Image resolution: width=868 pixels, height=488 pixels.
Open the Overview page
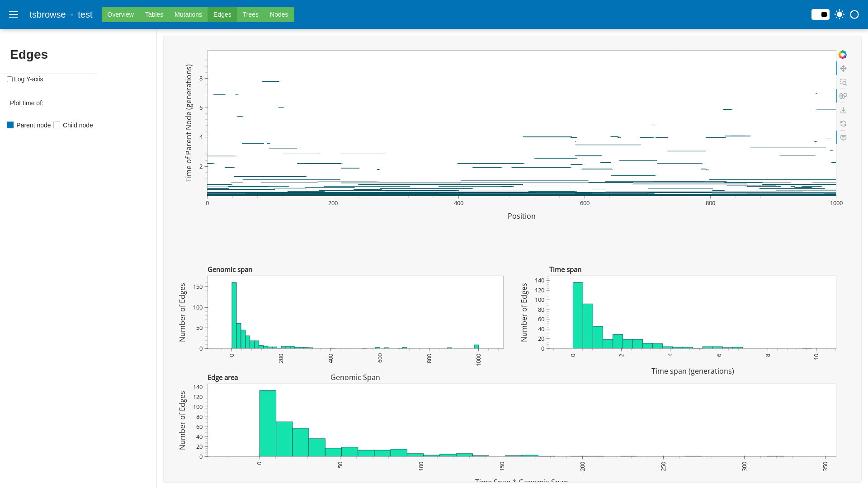click(120, 14)
